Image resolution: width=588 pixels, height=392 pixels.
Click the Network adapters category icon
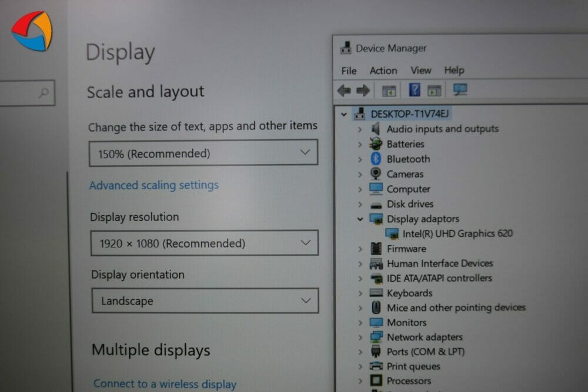(376, 337)
